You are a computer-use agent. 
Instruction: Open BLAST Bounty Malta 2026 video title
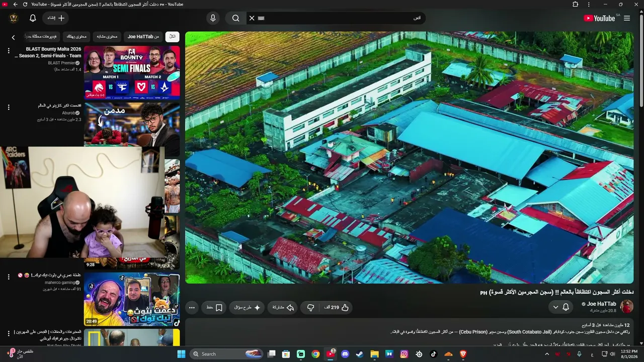[x=48, y=52]
